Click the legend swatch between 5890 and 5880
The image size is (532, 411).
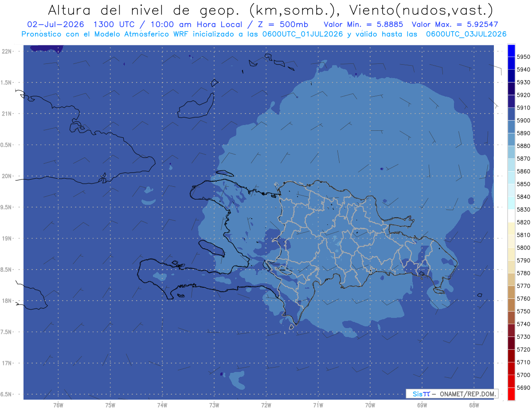[511, 140]
